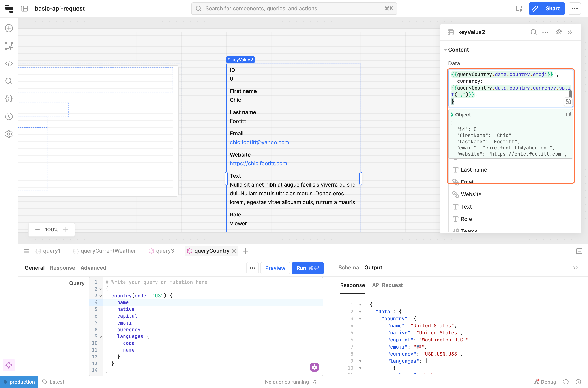Open the Settings gear icon in left sidebar
This screenshot has width=588, height=388.
point(9,134)
